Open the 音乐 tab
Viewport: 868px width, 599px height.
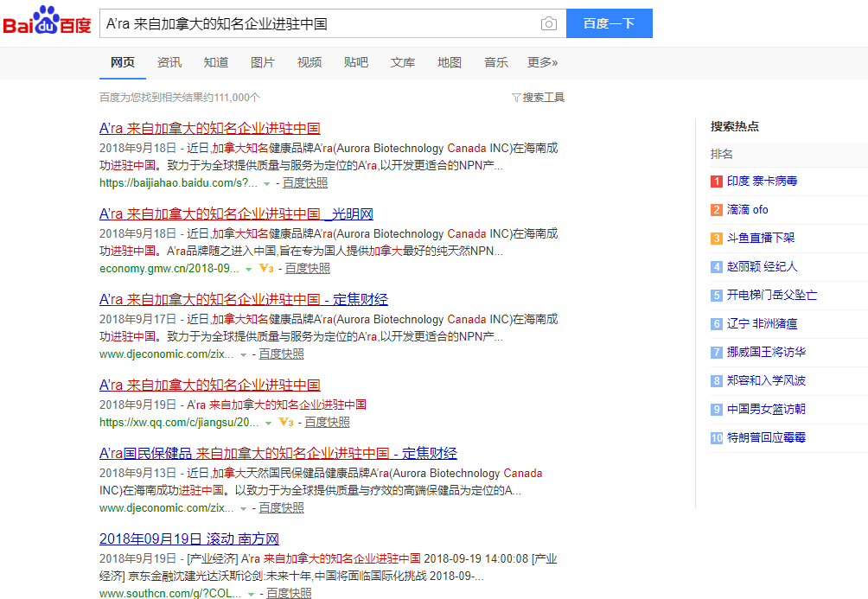pyautogui.click(x=496, y=62)
